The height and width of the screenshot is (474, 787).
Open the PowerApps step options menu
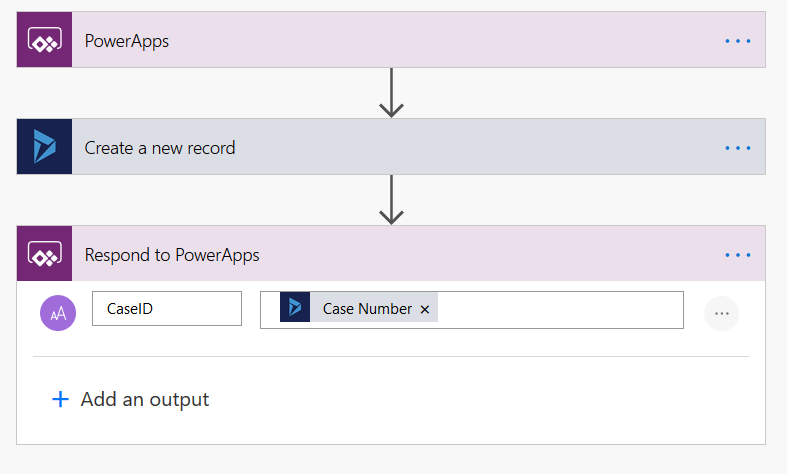click(737, 41)
